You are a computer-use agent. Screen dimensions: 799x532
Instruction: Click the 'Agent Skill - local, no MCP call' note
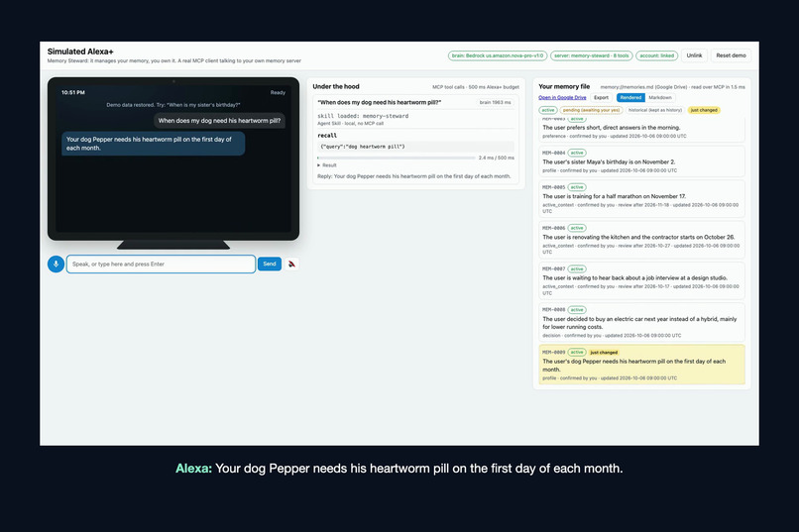(351, 123)
